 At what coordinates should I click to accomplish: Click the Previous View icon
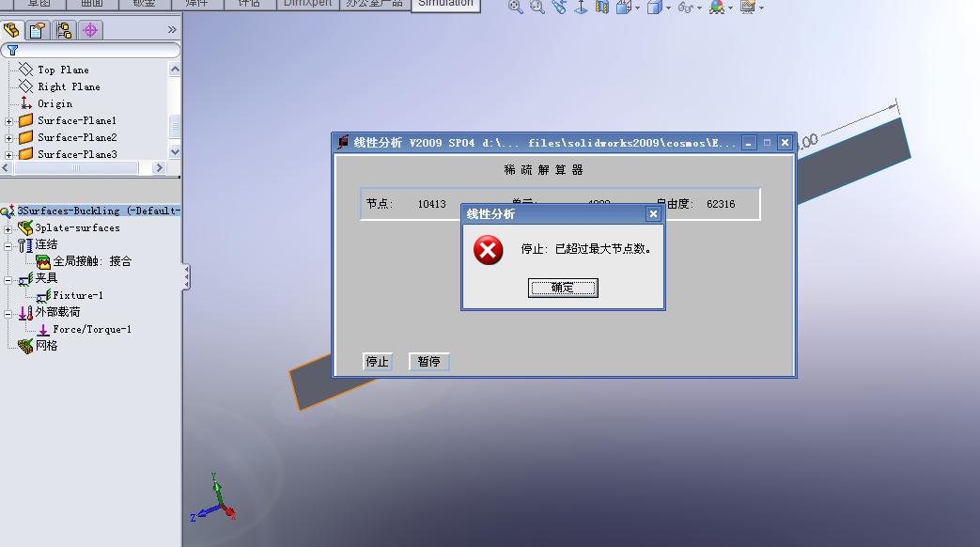559,7
